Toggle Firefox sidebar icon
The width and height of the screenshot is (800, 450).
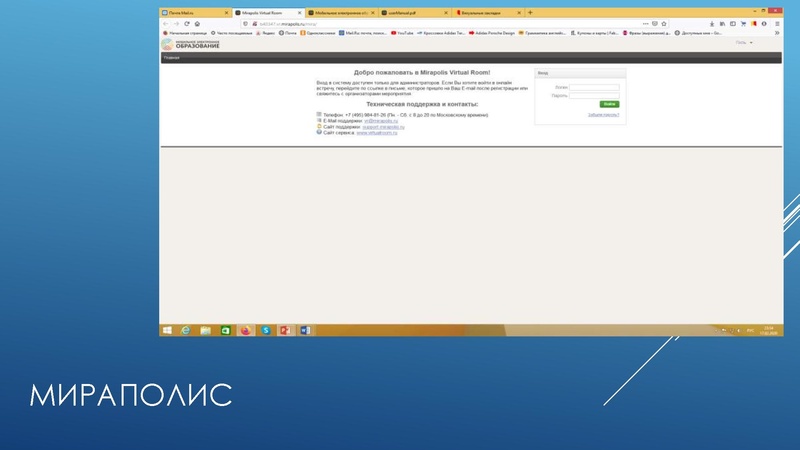point(733,24)
